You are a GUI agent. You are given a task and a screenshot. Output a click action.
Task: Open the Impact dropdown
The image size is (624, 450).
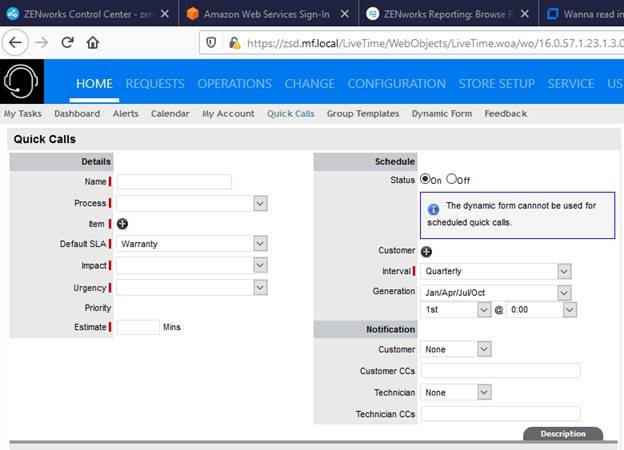[x=192, y=265]
